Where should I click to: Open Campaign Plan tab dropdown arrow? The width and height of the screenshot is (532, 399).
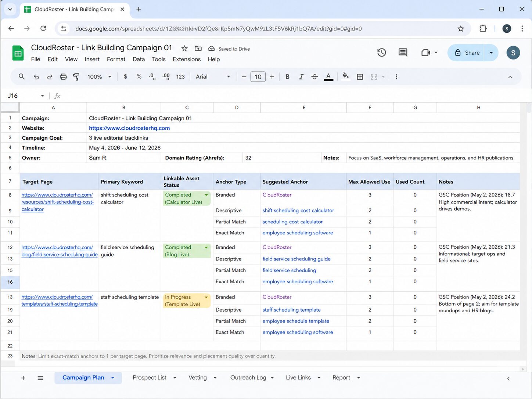click(113, 378)
